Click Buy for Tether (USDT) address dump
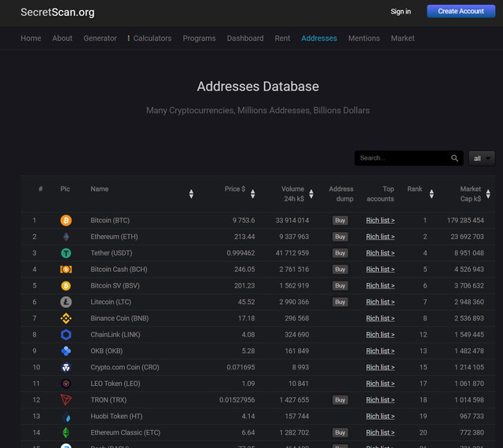This screenshot has height=448, width=503. (340, 253)
